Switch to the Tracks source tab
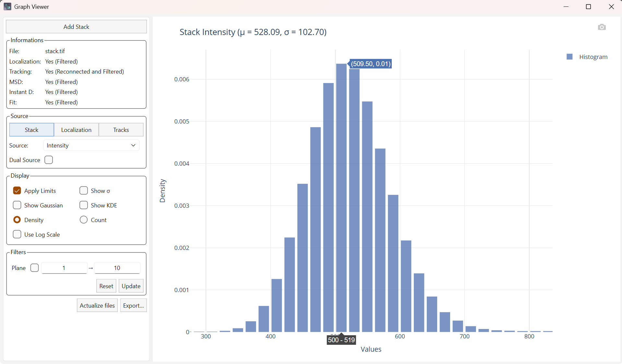This screenshot has height=364, width=622. (121, 130)
